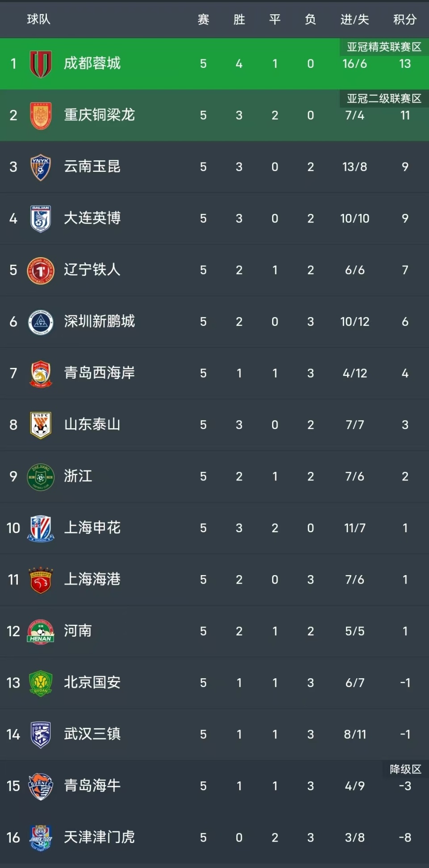The height and width of the screenshot is (868, 429).
Task: Tap the Chongqing Tonglianglong (重庆铜梁龙) club logo
Action: coord(41,116)
